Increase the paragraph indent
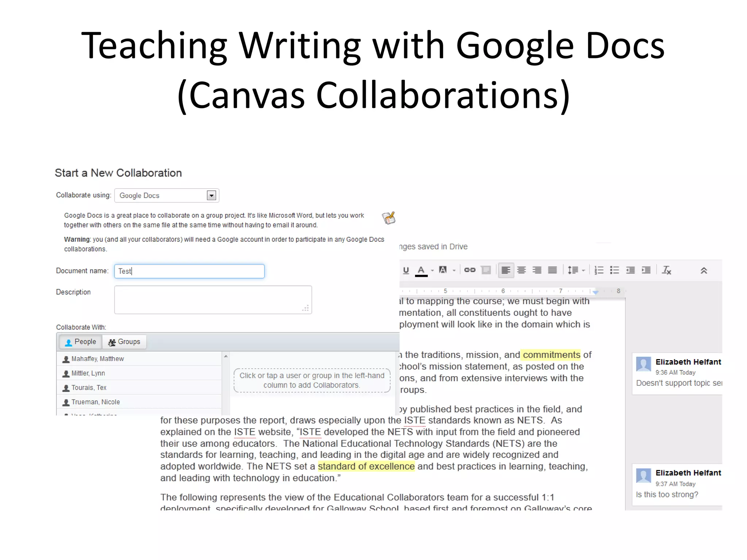 pyautogui.click(x=646, y=270)
